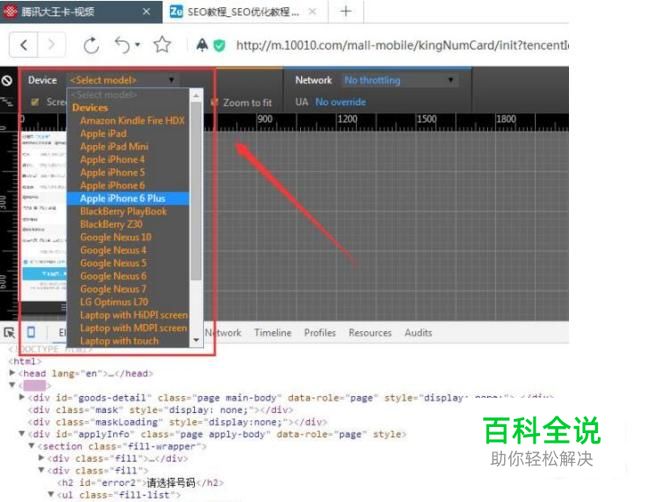Open a new tab with plus button
Screen dimensions: 650x502
tap(346, 11)
